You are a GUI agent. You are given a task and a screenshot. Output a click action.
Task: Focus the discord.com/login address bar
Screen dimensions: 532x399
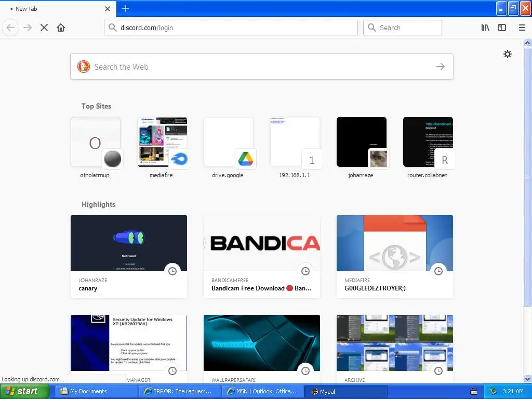pos(231,28)
